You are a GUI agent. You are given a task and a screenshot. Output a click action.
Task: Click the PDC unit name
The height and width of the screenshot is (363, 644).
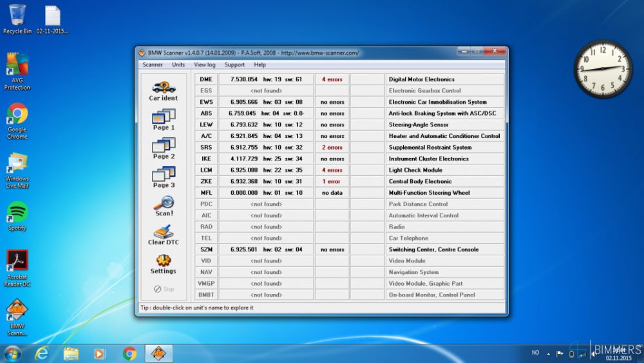[206, 204]
